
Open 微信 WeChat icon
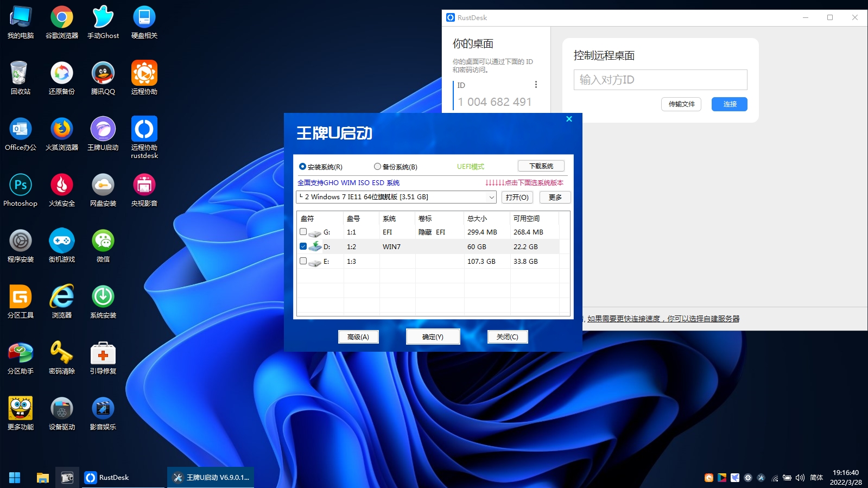[x=103, y=246]
